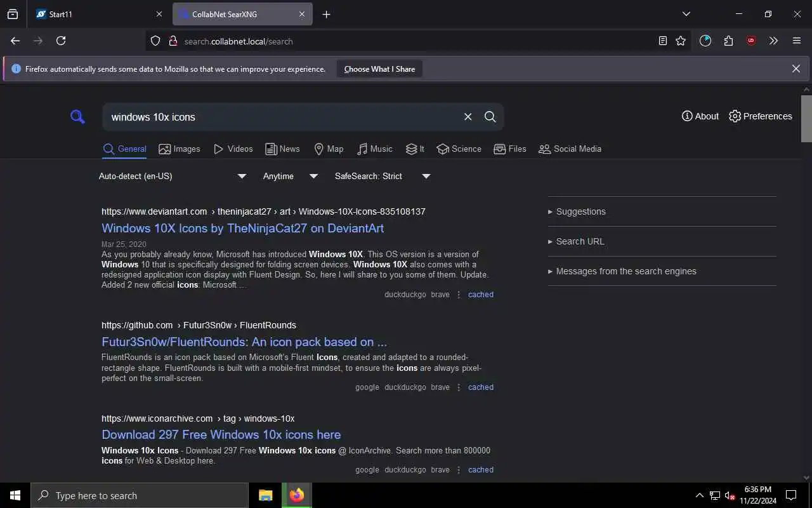Click taskbar Type here to search box
The height and width of the screenshot is (508, 812).
[x=140, y=495]
